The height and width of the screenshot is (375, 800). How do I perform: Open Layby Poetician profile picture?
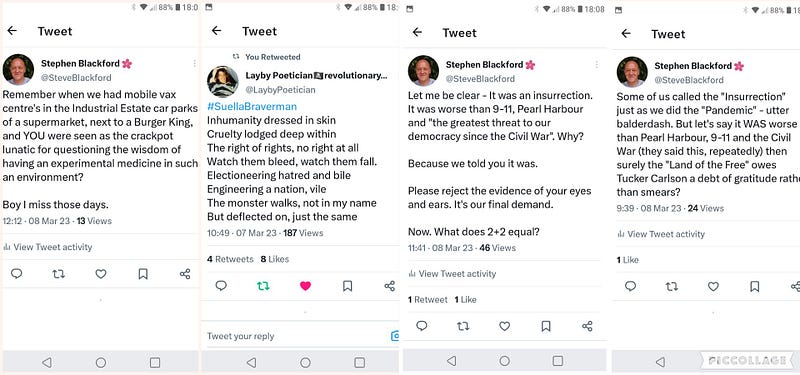pos(222,82)
